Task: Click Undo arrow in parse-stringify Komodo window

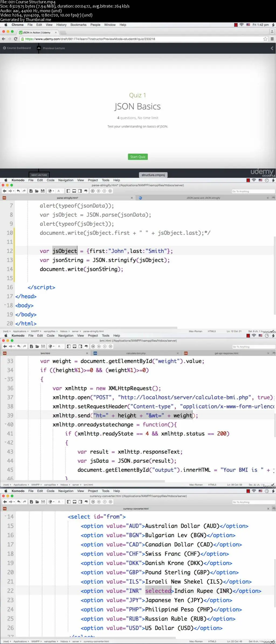Action: click(18, 191)
